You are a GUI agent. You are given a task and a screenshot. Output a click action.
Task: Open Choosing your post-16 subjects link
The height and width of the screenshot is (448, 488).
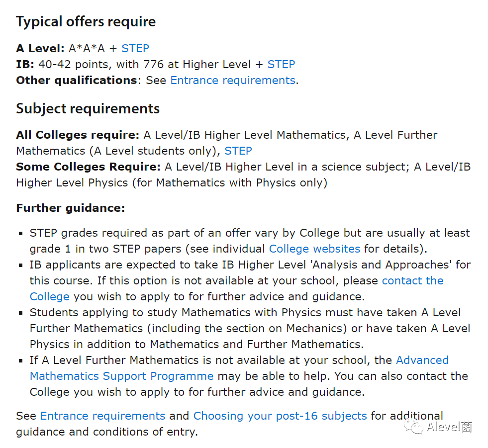point(280,416)
